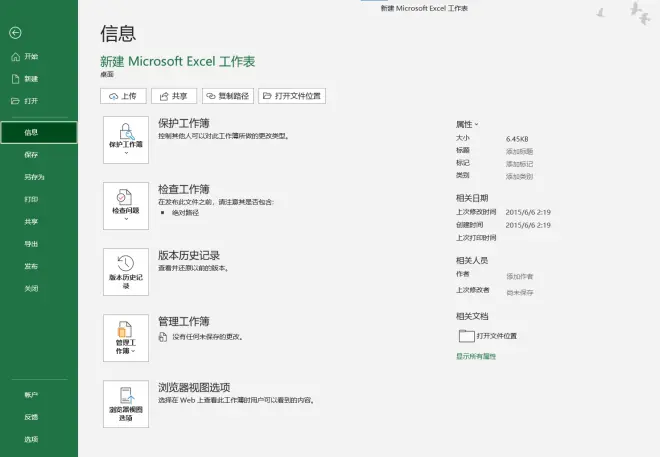Click the 绝对路径 bullet item
Image resolution: width=660 pixels, height=457 pixels.
[x=185, y=213]
